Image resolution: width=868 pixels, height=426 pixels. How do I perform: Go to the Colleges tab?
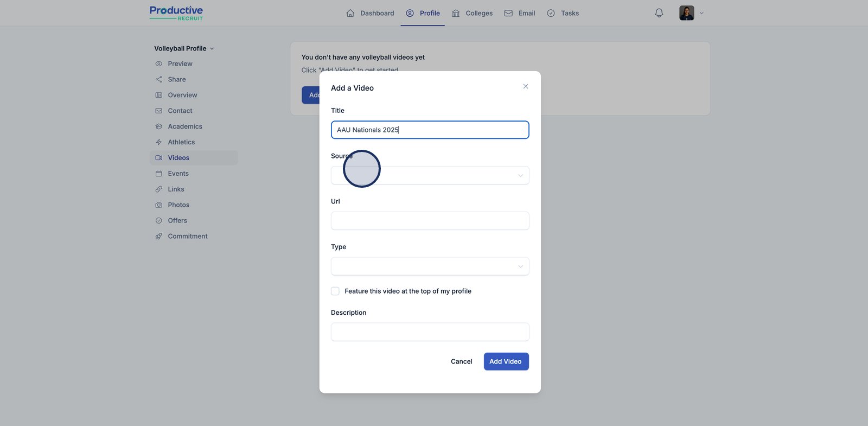(x=472, y=13)
